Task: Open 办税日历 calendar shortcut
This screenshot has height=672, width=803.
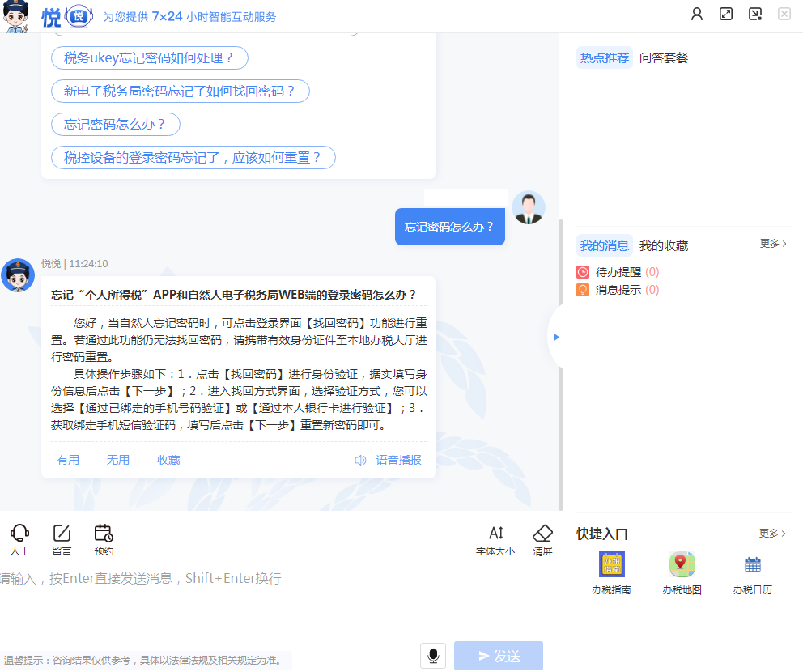Action: click(752, 573)
